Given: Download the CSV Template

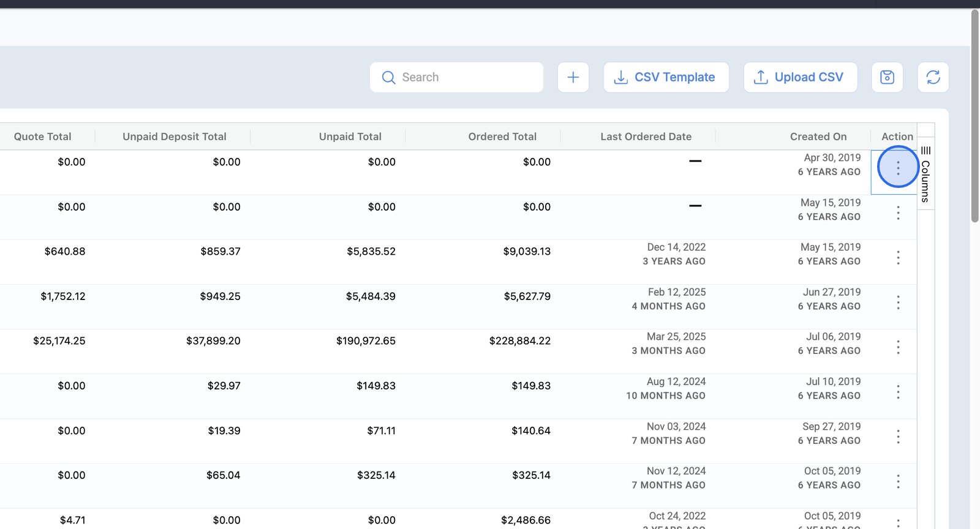Looking at the screenshot, I should click(x=666, y=77).
